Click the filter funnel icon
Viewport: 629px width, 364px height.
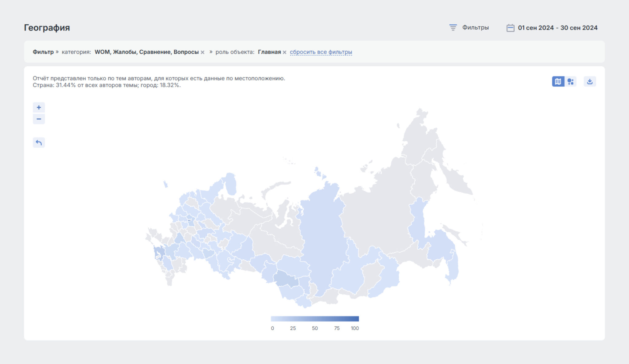[453, 28]
